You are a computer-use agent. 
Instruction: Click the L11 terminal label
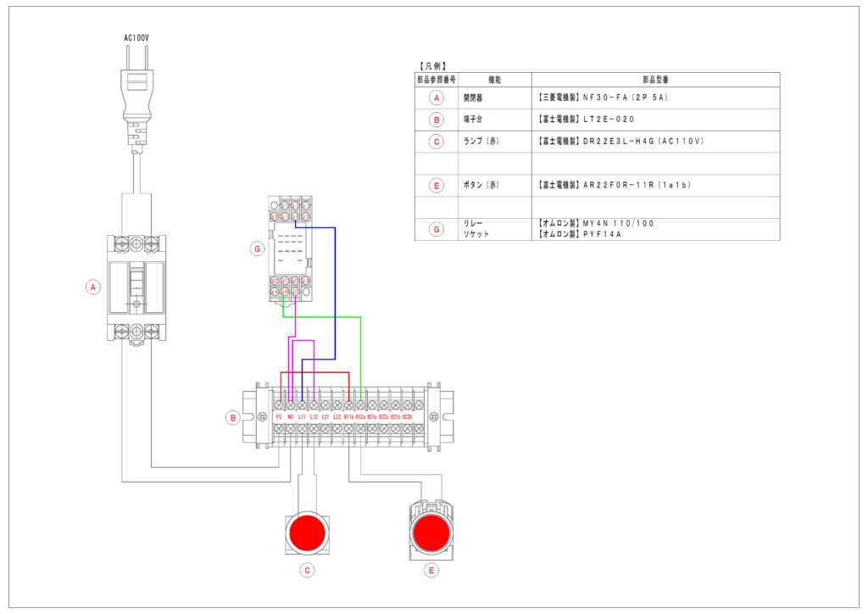(303, 416)
